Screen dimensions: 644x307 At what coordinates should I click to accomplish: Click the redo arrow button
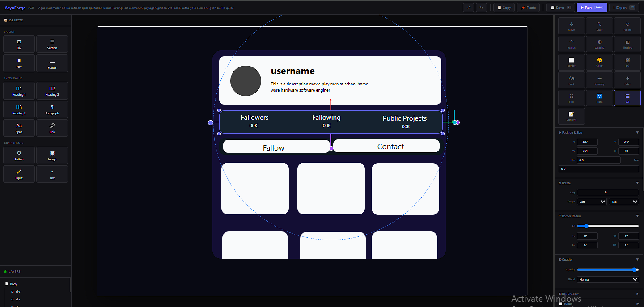tap(482, 8)
